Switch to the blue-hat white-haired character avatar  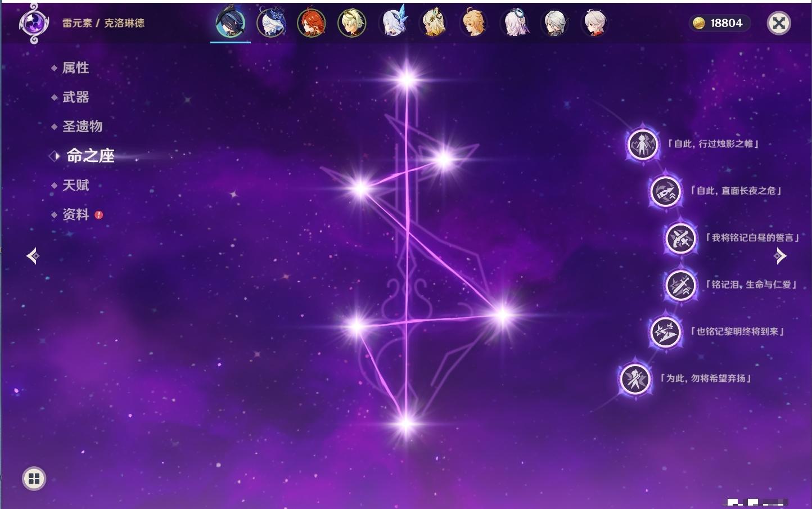pyautogui.click(x=271, y=22)
